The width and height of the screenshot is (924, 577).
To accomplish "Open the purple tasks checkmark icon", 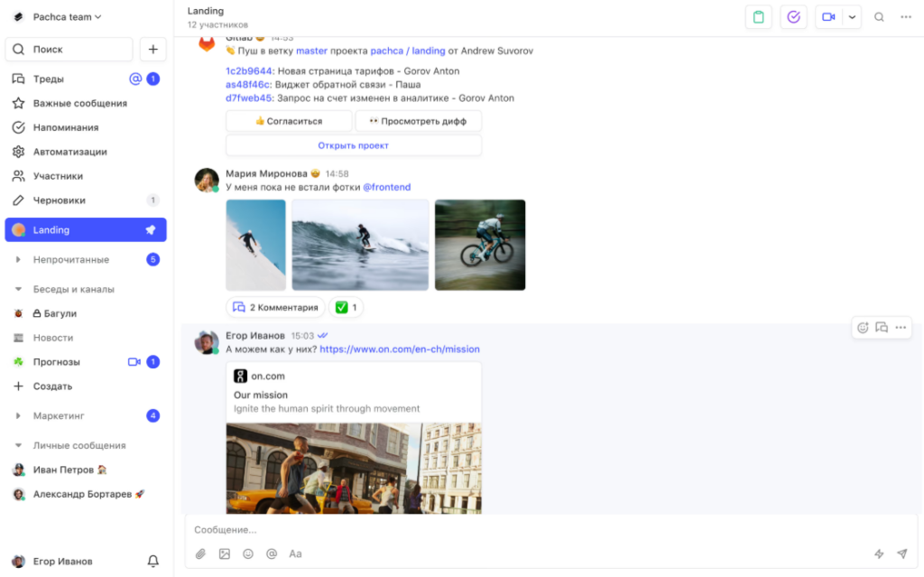I will [x=793, y=17].
